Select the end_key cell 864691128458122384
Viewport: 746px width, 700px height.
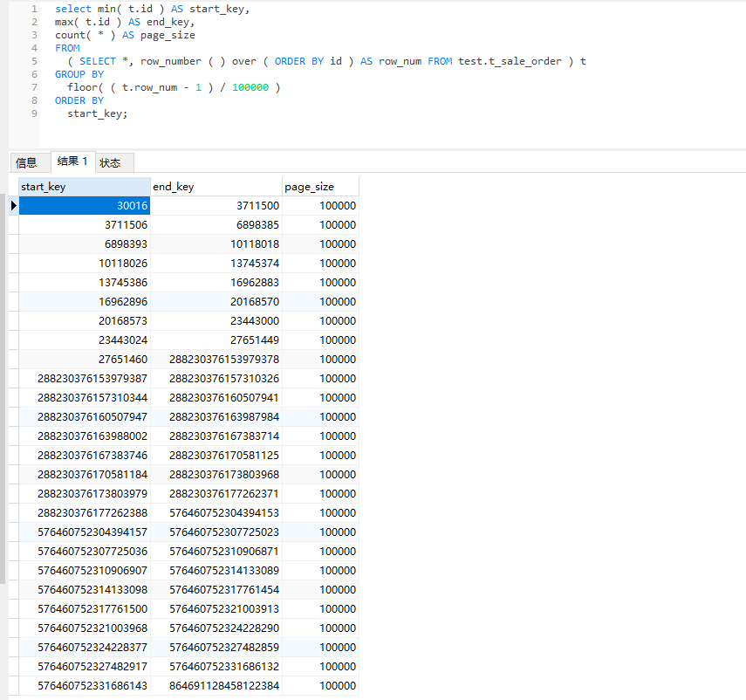pos(216,686)
